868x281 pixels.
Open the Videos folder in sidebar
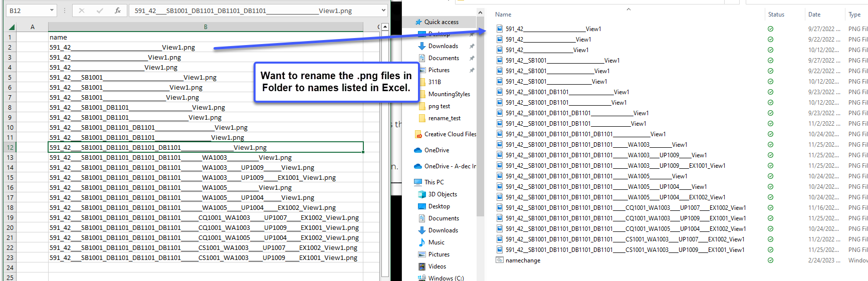(437, 266)
